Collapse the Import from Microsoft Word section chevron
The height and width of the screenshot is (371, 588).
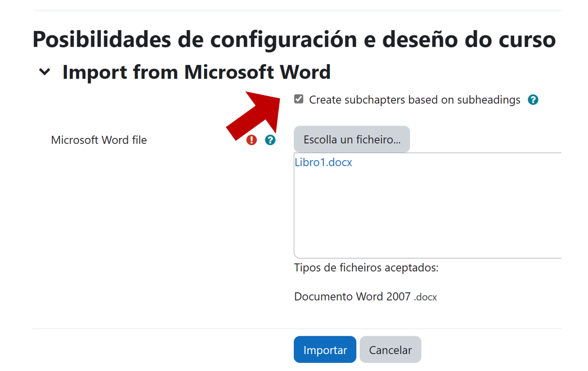coord(45,72)
